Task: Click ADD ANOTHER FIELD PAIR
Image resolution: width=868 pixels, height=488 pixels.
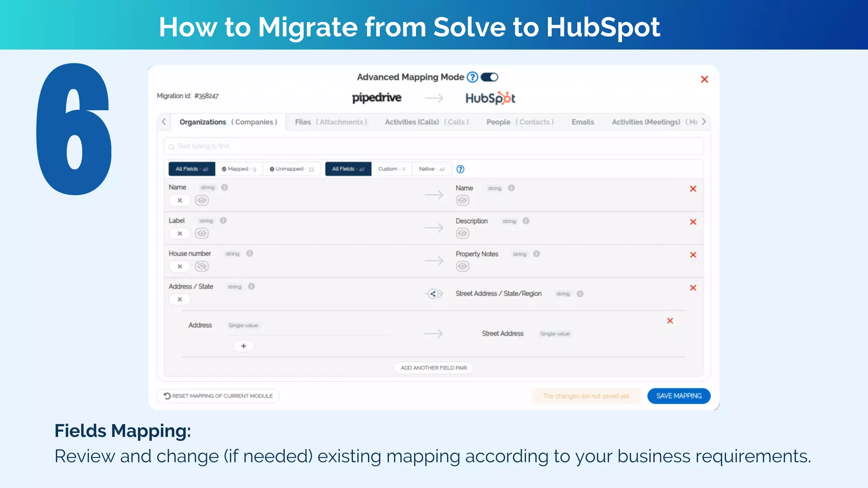Action: [434, 368]
